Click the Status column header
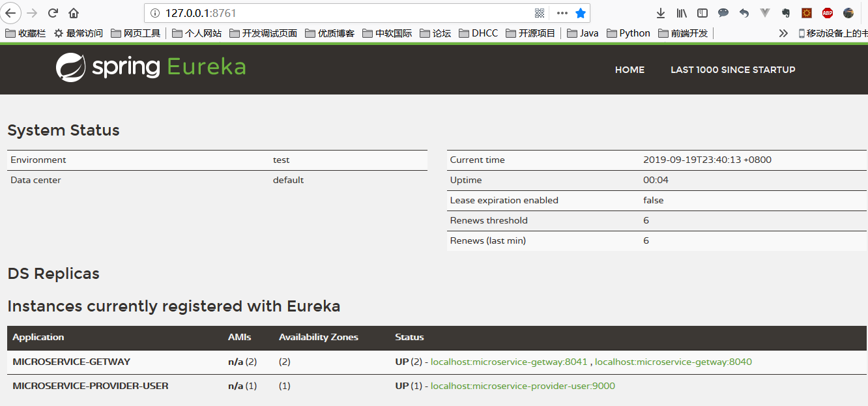 tap(409, 337)
